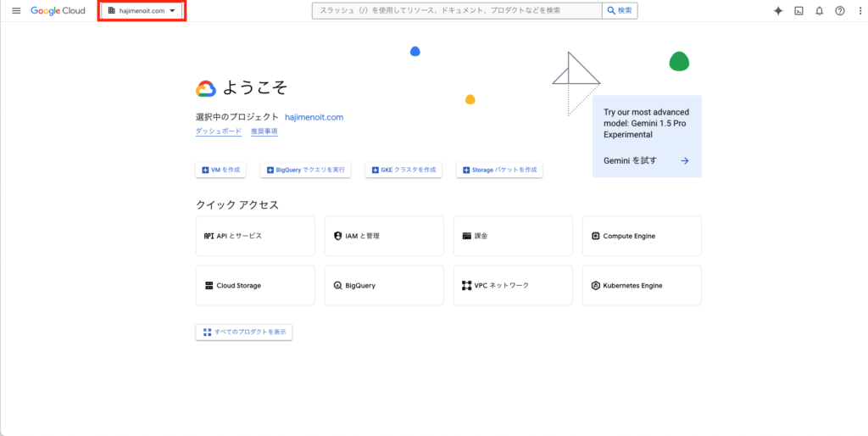868x436 pixels.
Task: Click the shield icon on IAM card
Action: point(337,236)
